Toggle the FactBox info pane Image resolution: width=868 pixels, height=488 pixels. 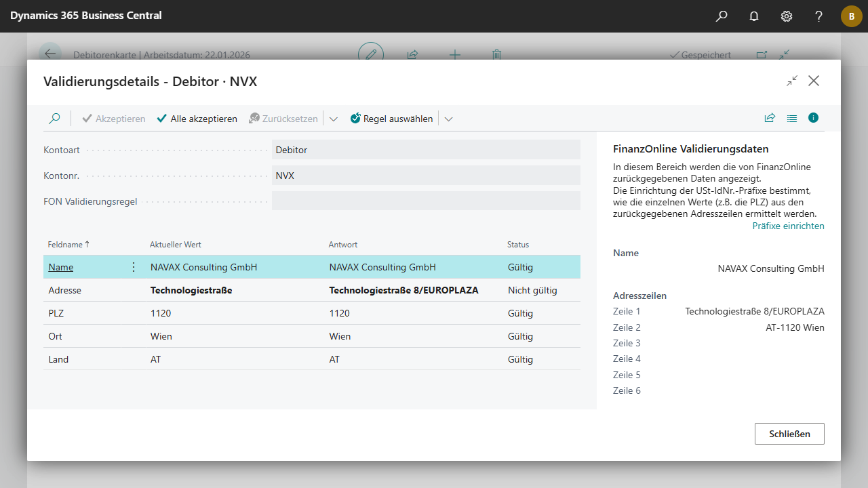click(x=814, y=118)
